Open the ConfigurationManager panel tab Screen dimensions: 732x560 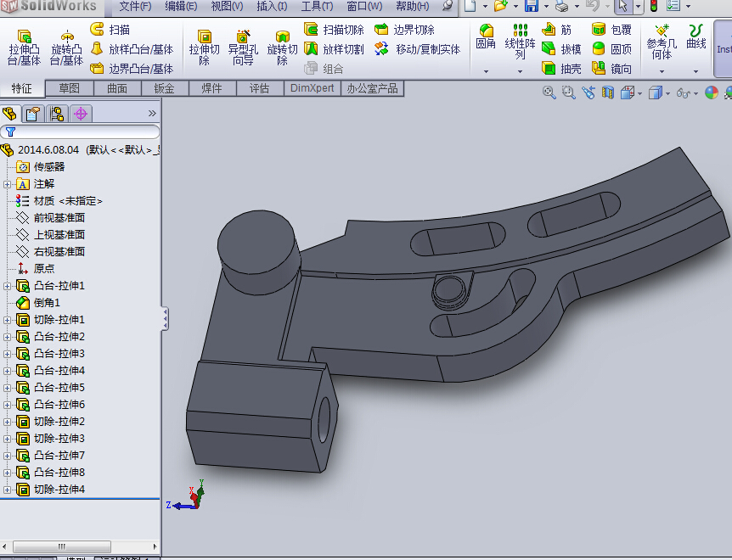coord(57,114)
